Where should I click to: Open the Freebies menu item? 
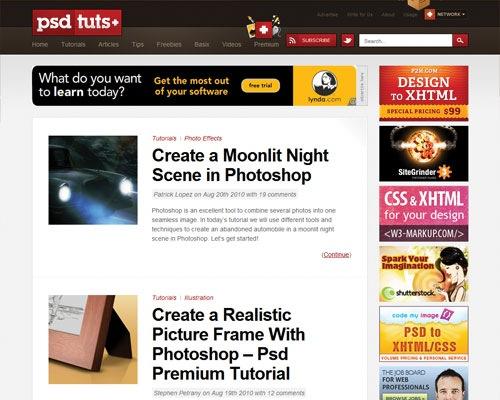(x=169, y=44)
